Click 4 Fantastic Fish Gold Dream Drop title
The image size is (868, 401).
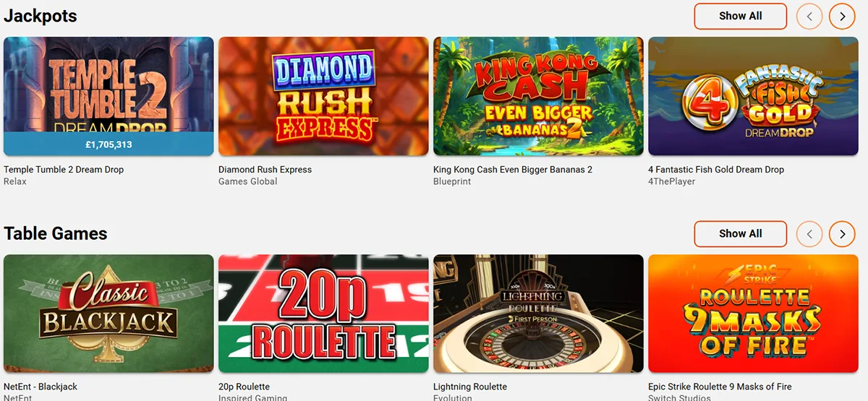716,170
